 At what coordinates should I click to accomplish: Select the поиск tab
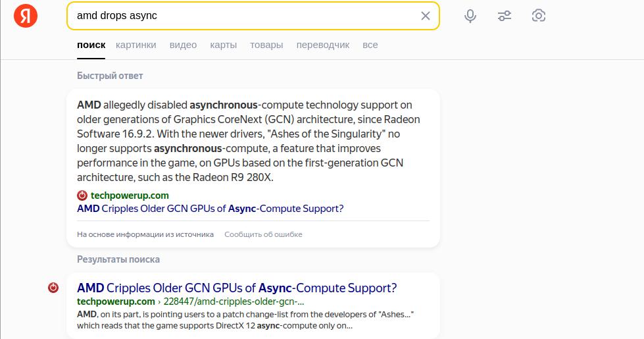coord(91,45)
